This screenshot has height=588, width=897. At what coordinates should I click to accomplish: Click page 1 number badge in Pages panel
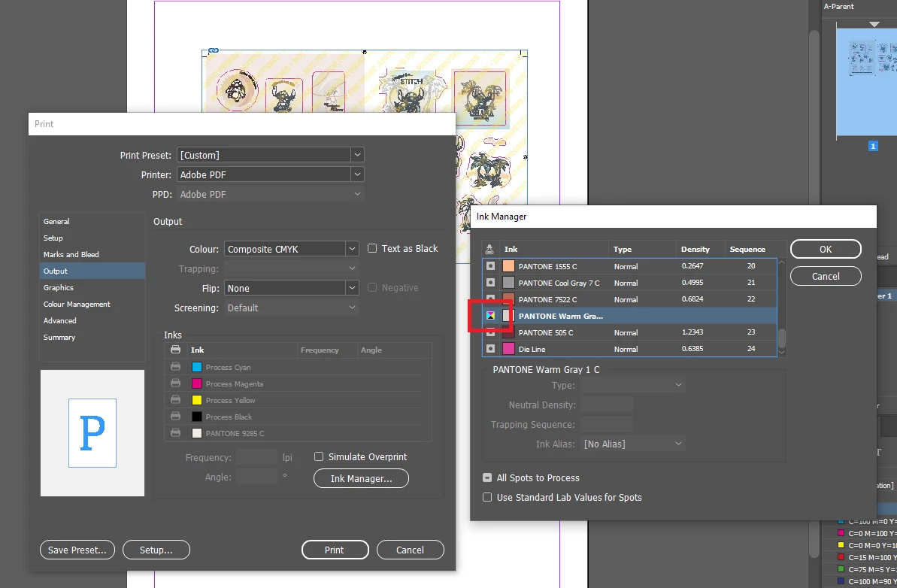point(873,146)
